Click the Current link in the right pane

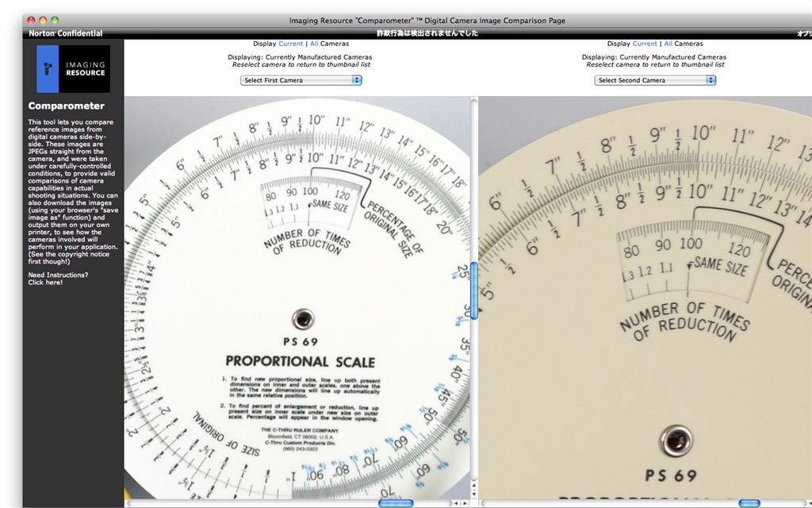pos(645,44)
